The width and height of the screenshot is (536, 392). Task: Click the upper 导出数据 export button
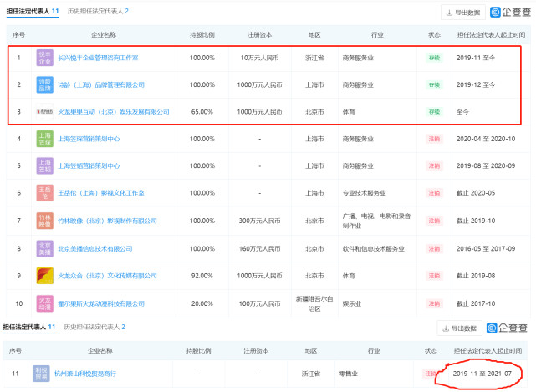463,13
